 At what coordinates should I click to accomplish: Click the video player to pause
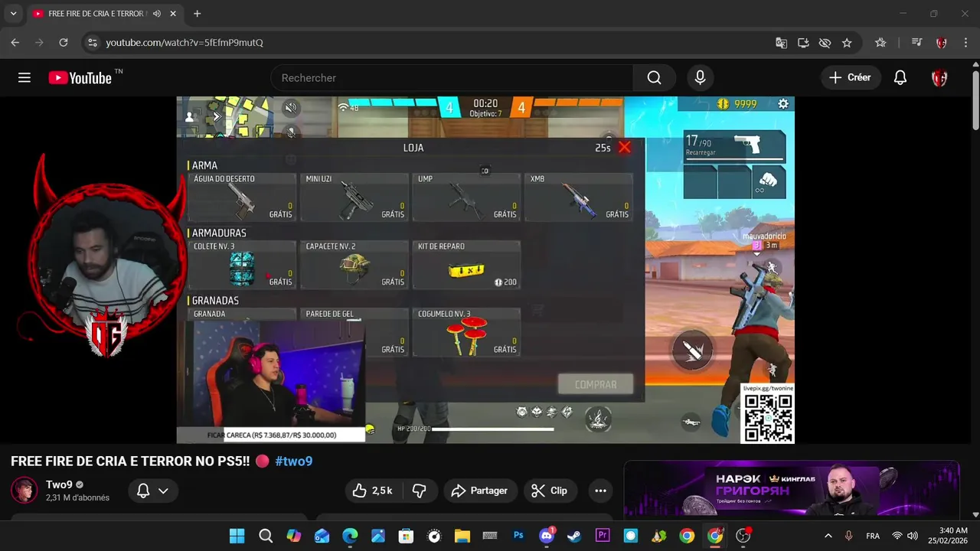point(485,269)
